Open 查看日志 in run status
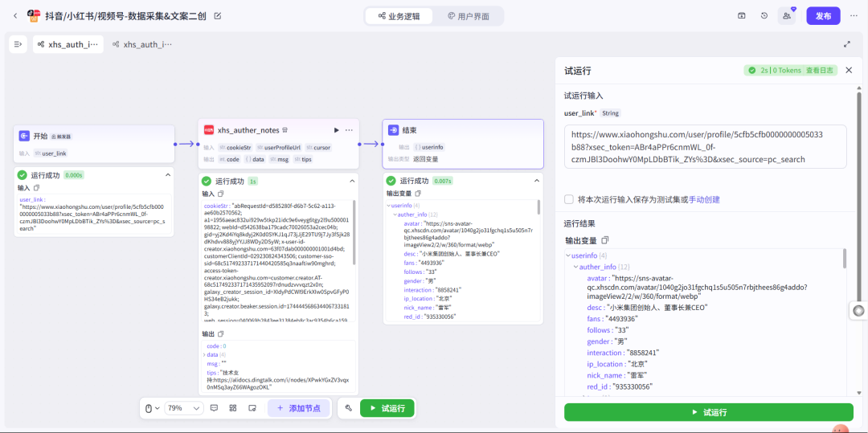This screenshot has height=433, width=868. coord(821,70)
